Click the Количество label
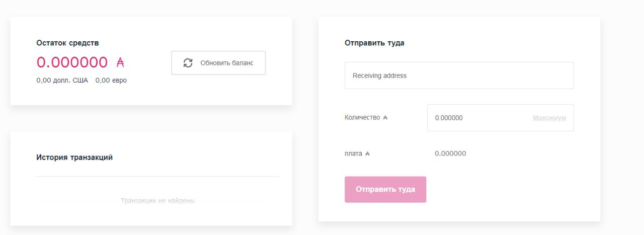644x235 pixels. click(362, 118)
